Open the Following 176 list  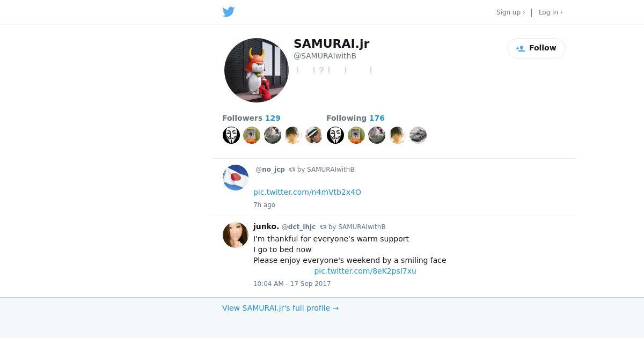point(355,118)
